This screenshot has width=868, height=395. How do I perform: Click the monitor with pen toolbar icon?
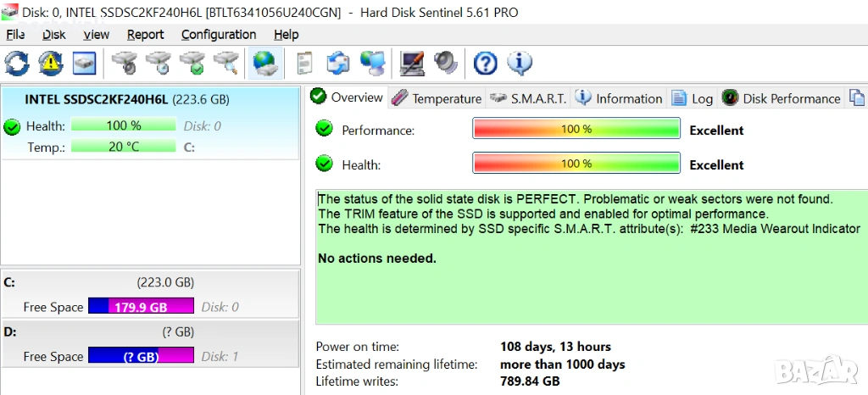(x=412, y=63)
